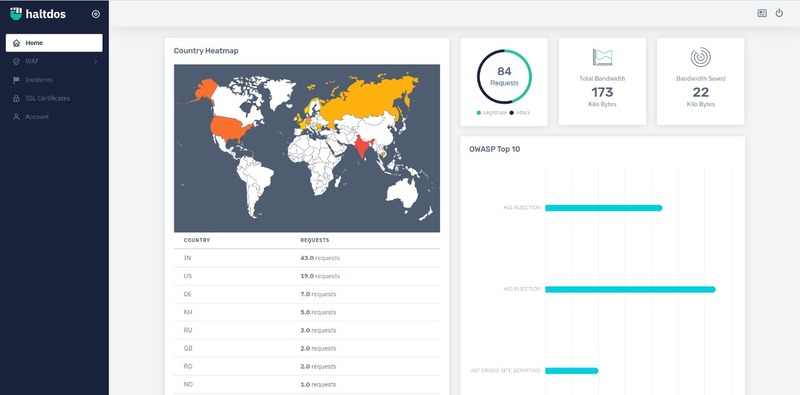Image resolution: width=800 pixels, height=395 pixels.
Task: Click the A07 Cross Site Scripting bar
Action: point(571,371)
